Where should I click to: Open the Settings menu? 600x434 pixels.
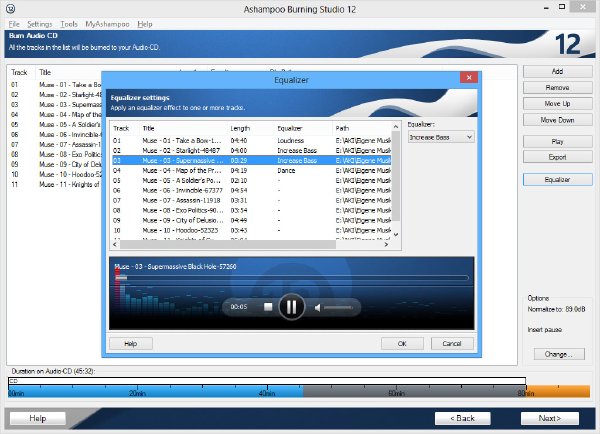(39, 24)
